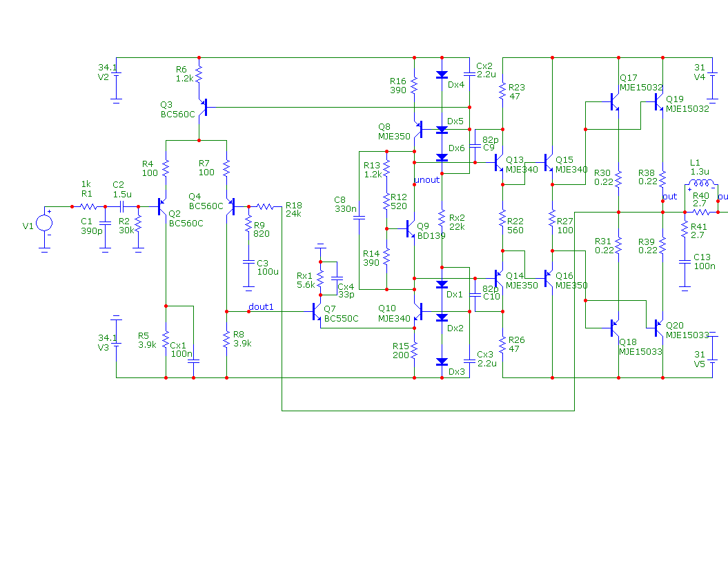728x561 pixels.
Task: Select the R2 30k resistor symbol
Action: pyautogui.click(x=139, y=224)
